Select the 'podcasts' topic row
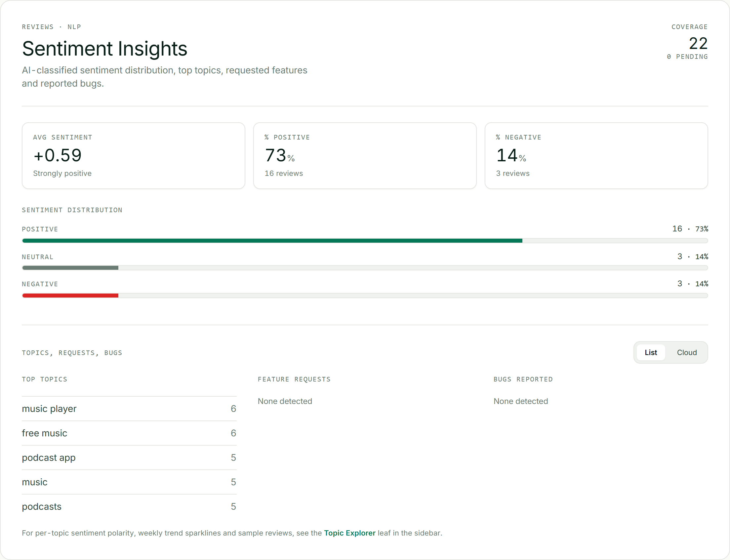This screenshot has width=730, height=560. pyautogui.click(x=129, y=506)
